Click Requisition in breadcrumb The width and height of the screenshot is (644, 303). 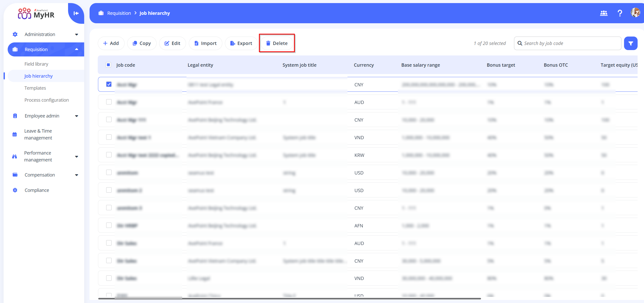click(119, 13)
